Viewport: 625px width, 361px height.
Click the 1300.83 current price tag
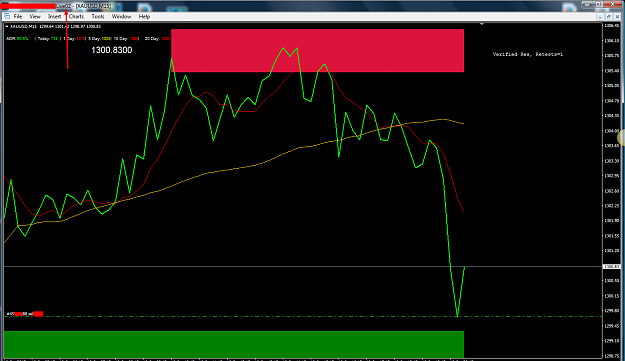[x=611, y=266]
